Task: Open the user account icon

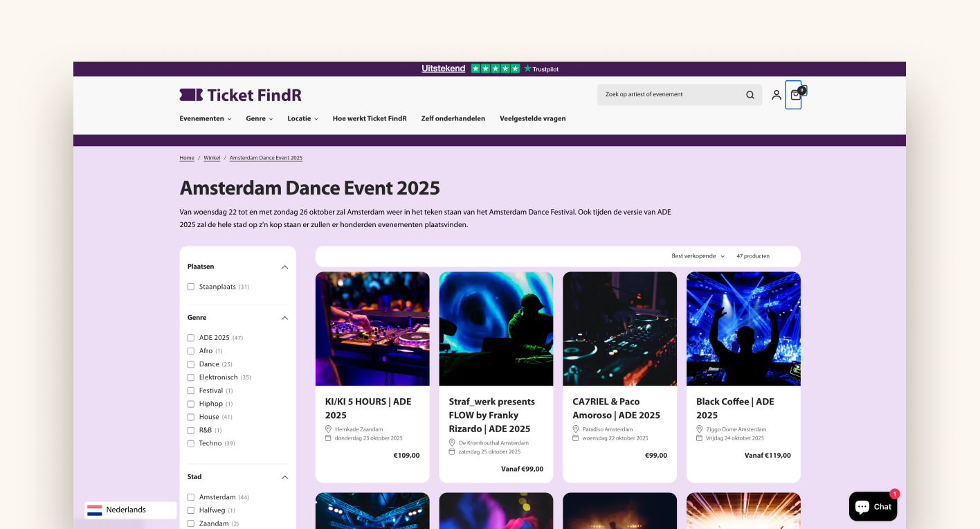Action: click(776, 95)
